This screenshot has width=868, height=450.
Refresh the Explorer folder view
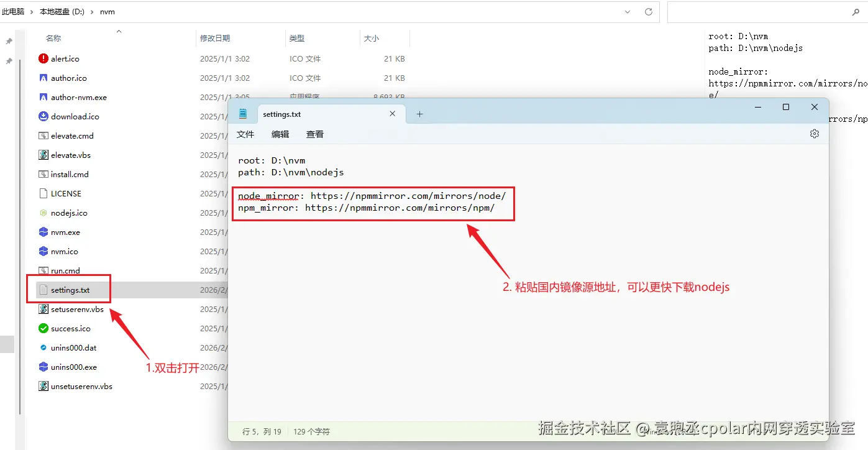tap(649, 11)
